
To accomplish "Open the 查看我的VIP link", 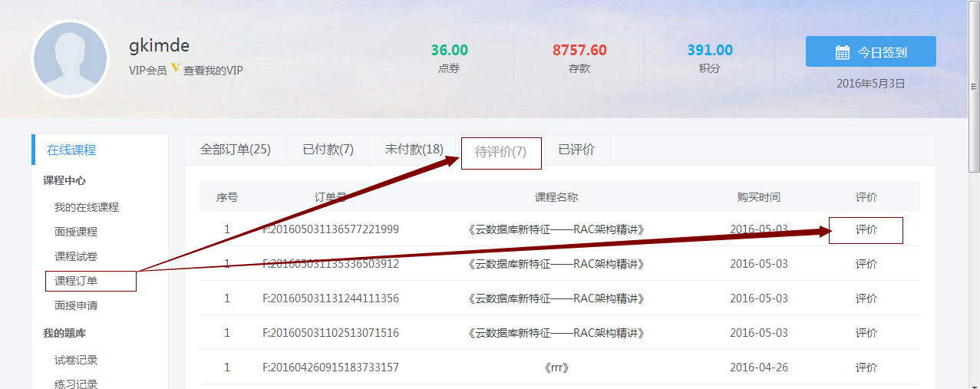I will point(213,71).
